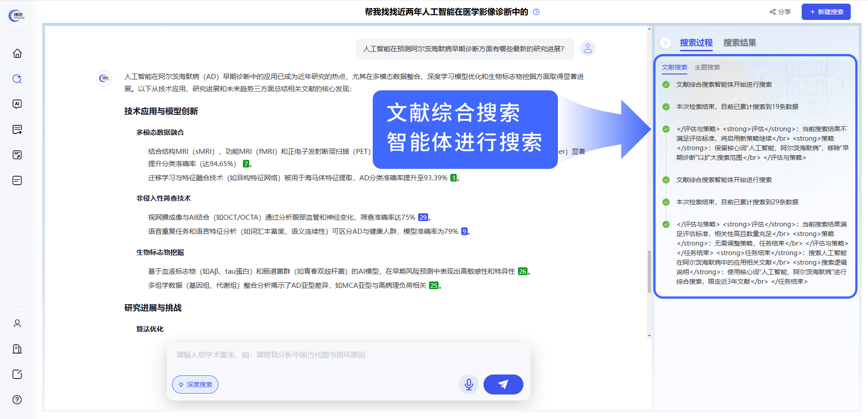Screen dimensions: 868x419
Task: Select the 文献搜索 tab
Action: [675, 67]
